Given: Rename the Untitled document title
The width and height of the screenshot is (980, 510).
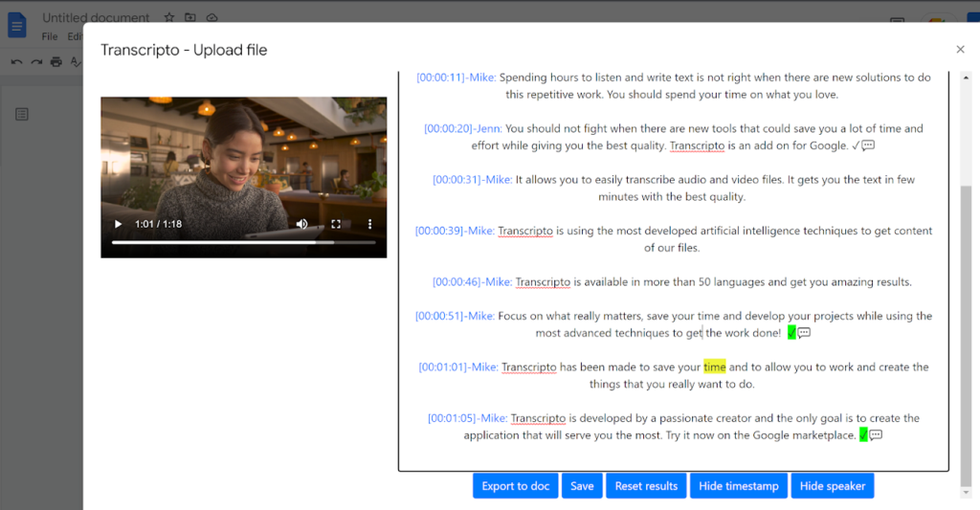Looking at the screenshot, I should [x=96, y=17].
